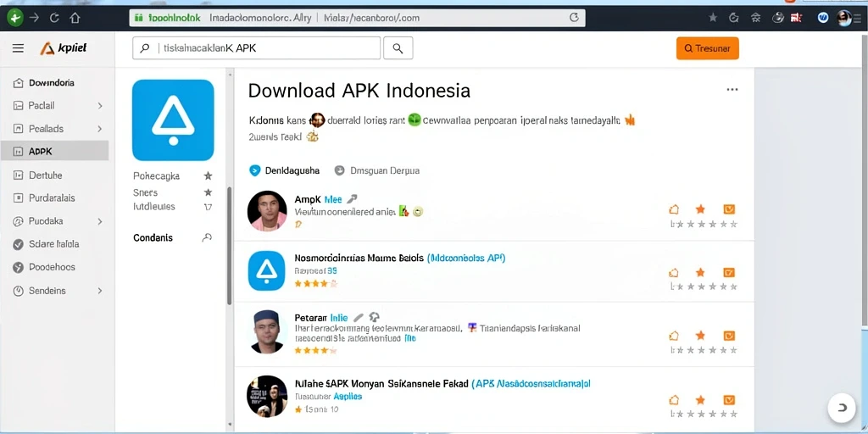Image resolution: width=868 pixels, height=434 pixels.
Task: Open the Petaram Inlie title link
Action: [x=321, y=318]
